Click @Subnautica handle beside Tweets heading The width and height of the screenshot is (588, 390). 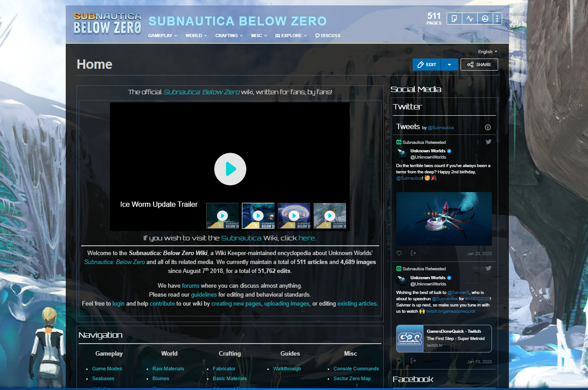coord(441,128)
